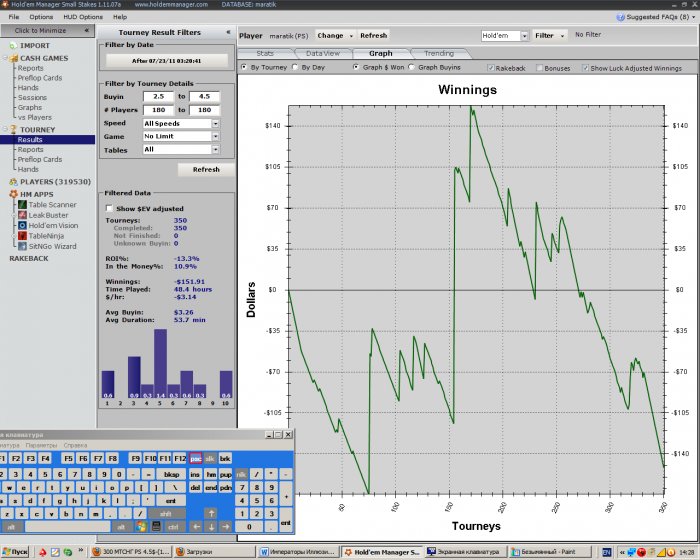Open the Speed dropdown
The width and height of the screenshot is (700, 560).
tap(216, 123)
